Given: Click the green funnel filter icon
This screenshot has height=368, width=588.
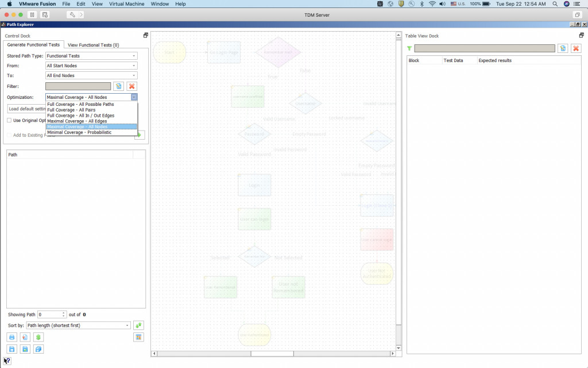Looking at the screenshot, I should (409, 48).
